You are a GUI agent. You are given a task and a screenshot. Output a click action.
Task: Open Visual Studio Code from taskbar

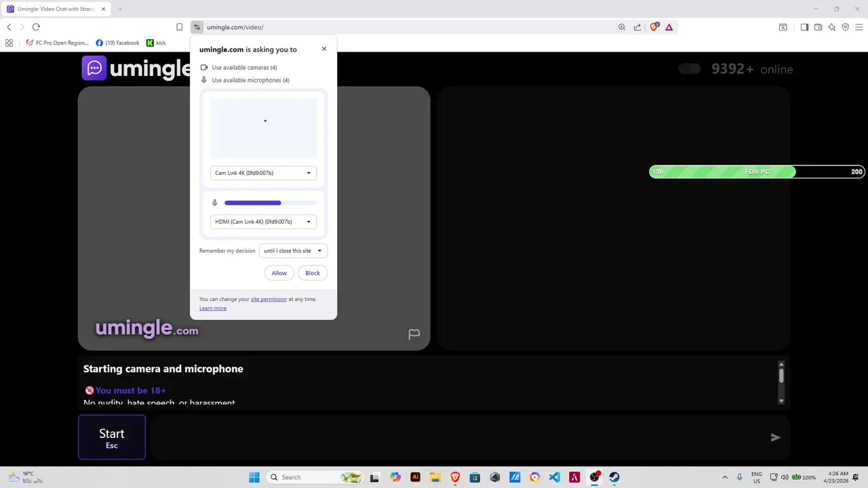[555, 477]
